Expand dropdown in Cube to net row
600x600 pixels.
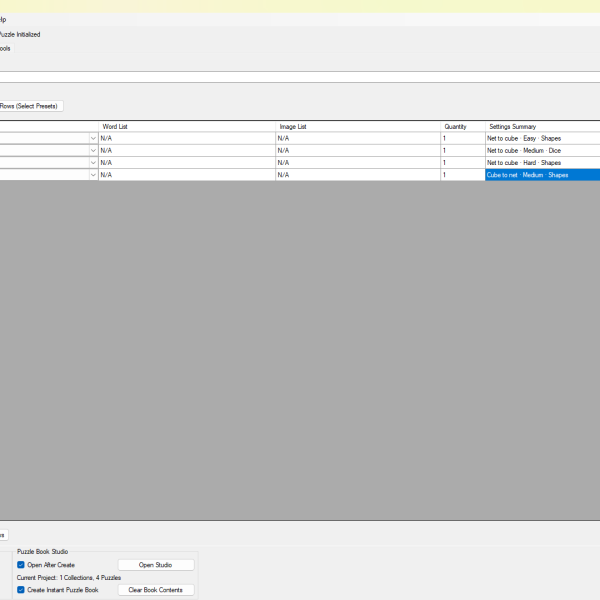coord(93,175)
